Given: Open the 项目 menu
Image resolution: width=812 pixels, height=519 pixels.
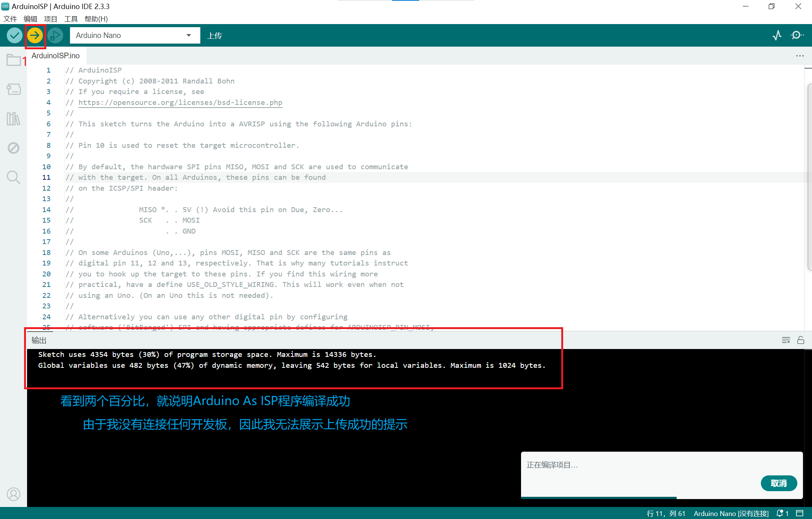Looking at the screenshot, I should 51,19.
